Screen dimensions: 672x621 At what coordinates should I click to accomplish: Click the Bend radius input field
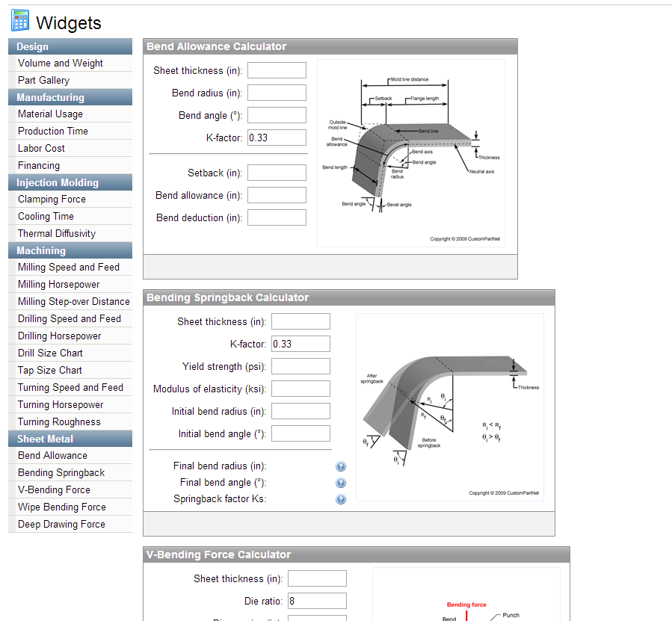[277, 93]
